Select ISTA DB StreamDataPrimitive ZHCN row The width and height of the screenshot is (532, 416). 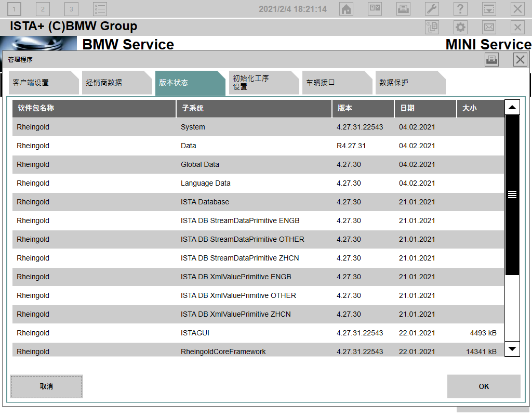tap(258, 258)
